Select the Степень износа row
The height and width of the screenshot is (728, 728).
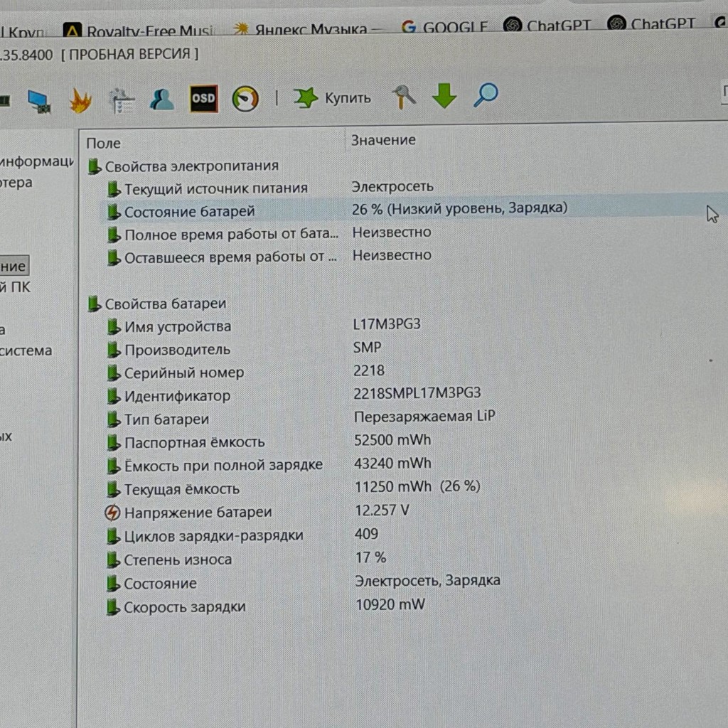coord(247,559)
